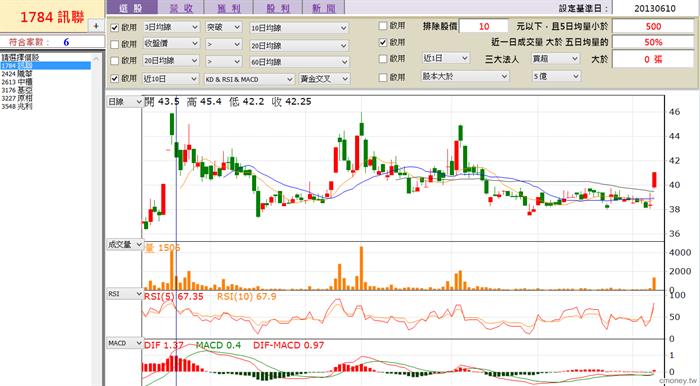This screenshot has width=700, height=386.
Task: Open the 60日均線 dropdown
Action: pos(299,62)
